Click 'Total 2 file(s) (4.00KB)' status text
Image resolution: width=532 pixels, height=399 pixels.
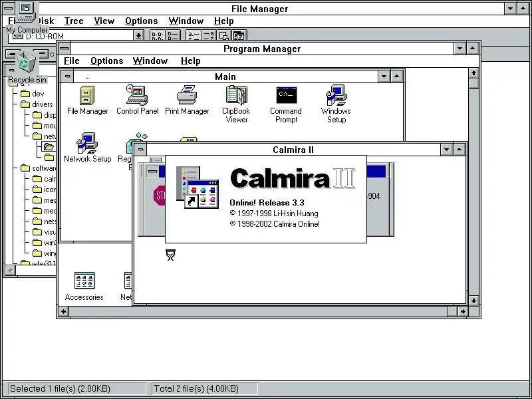pyautogui.click(x=196, y=388)
